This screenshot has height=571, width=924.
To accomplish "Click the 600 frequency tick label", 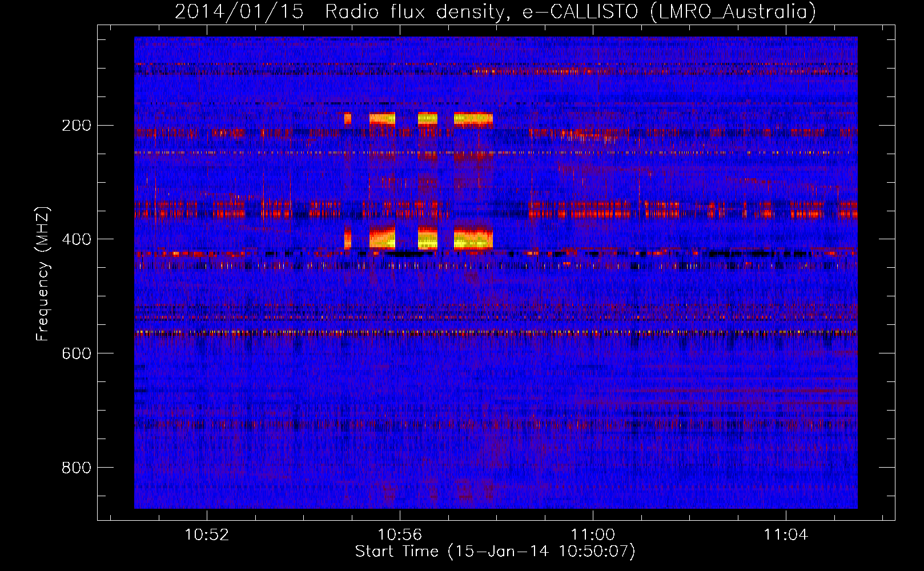I will tap(77, 353).
